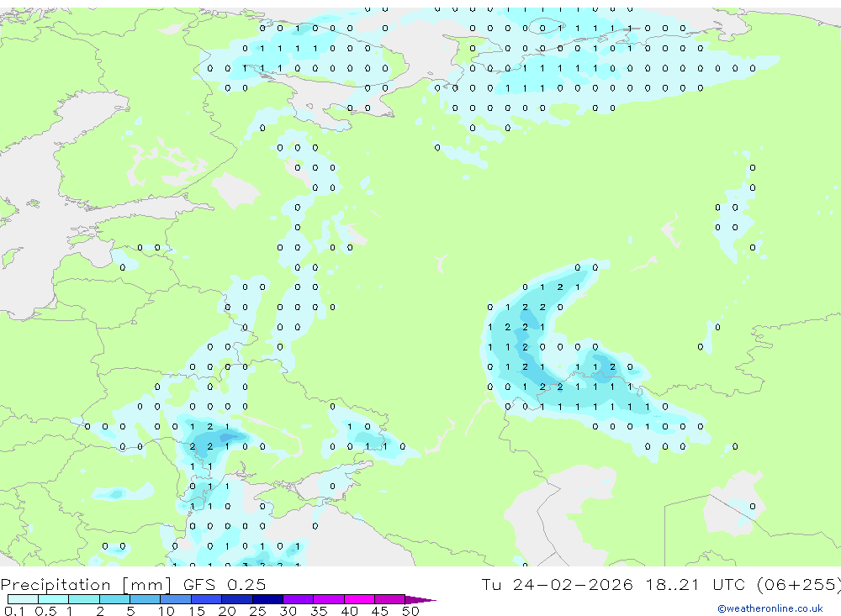This screenshot has height=616, width=841.
Task: Click the '0.5' legend scale number
Action: (45, 611)
